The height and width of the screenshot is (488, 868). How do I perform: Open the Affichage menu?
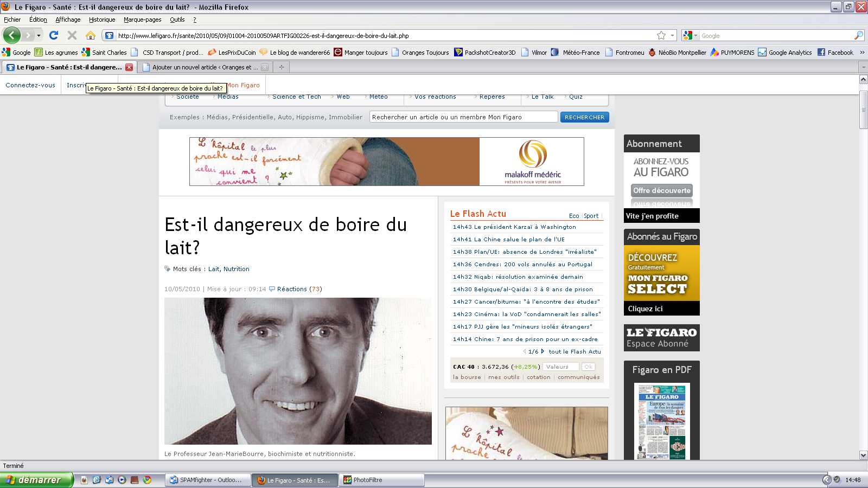(68, 20)
